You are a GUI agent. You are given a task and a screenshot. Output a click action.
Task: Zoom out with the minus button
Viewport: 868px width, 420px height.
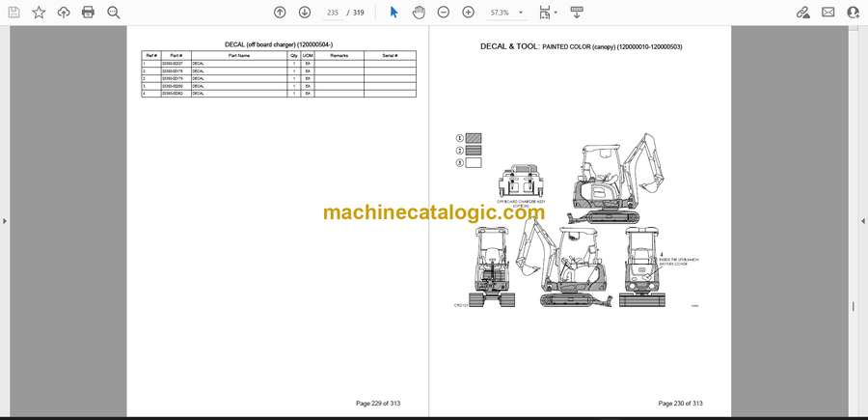tap(444, 13)
